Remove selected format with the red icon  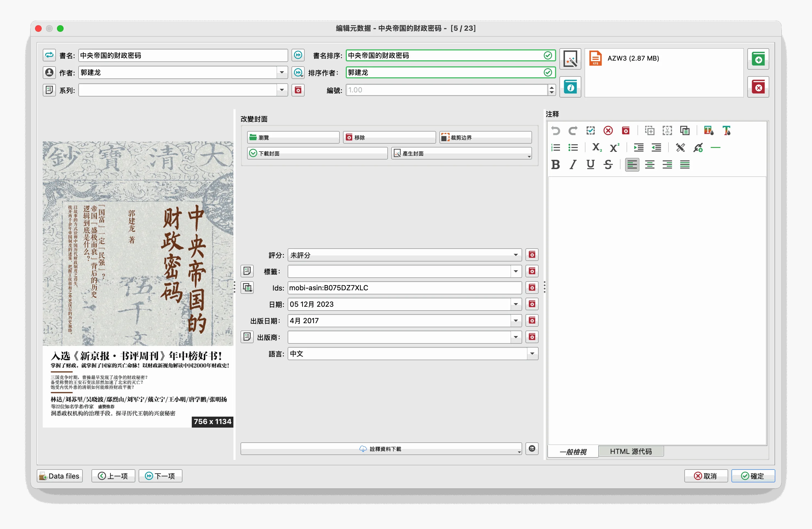coord(758,87)
